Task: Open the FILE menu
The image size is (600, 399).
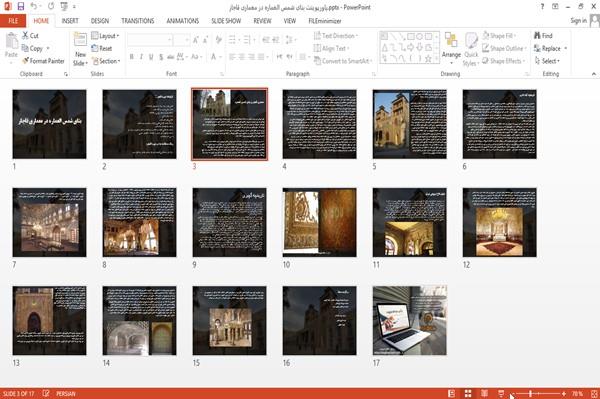Action: (13, 21)
